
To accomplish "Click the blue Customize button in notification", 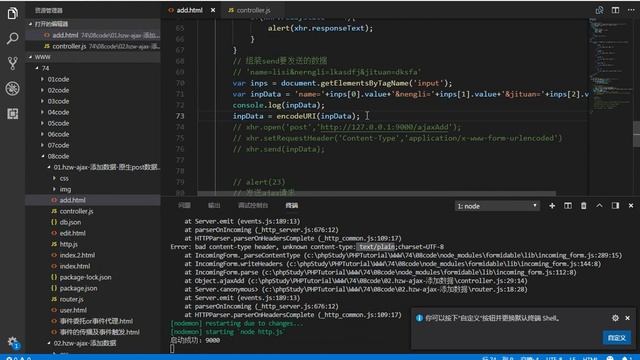I will click(x=616, y=338).
